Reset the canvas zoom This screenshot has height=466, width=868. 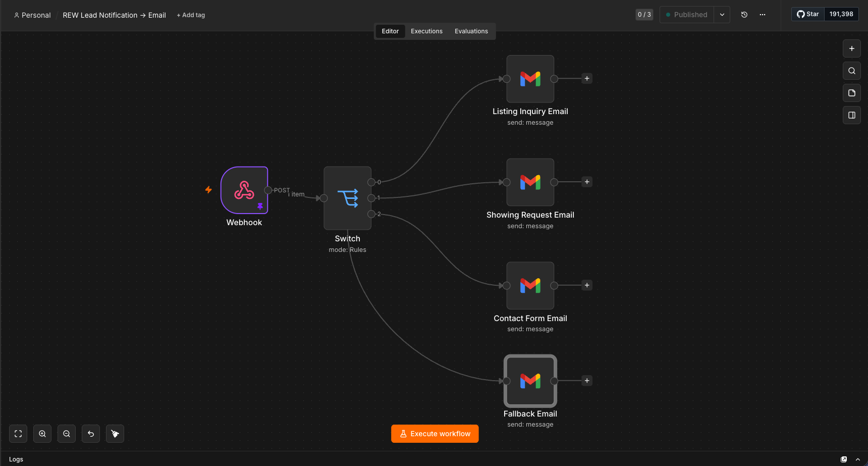(x=91, y=434)
